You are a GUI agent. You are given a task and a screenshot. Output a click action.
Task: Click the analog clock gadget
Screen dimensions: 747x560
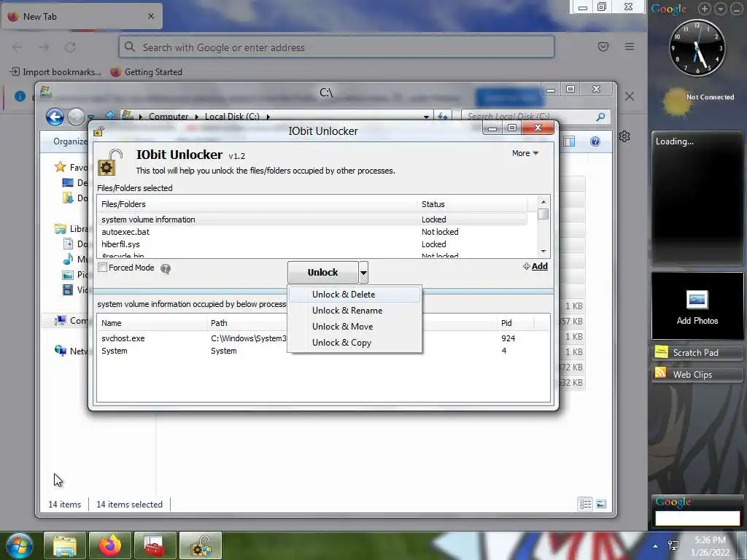tap(697, 47)
